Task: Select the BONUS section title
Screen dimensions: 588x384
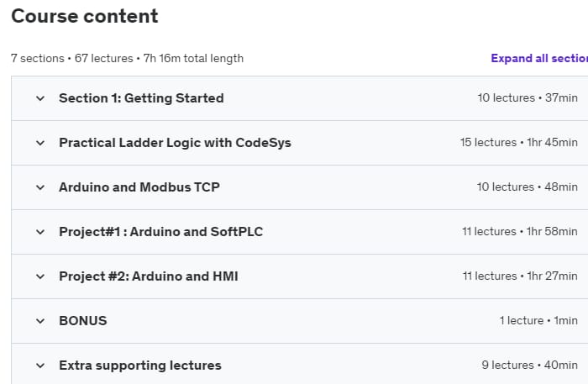Action: click(x=83, y=321)
